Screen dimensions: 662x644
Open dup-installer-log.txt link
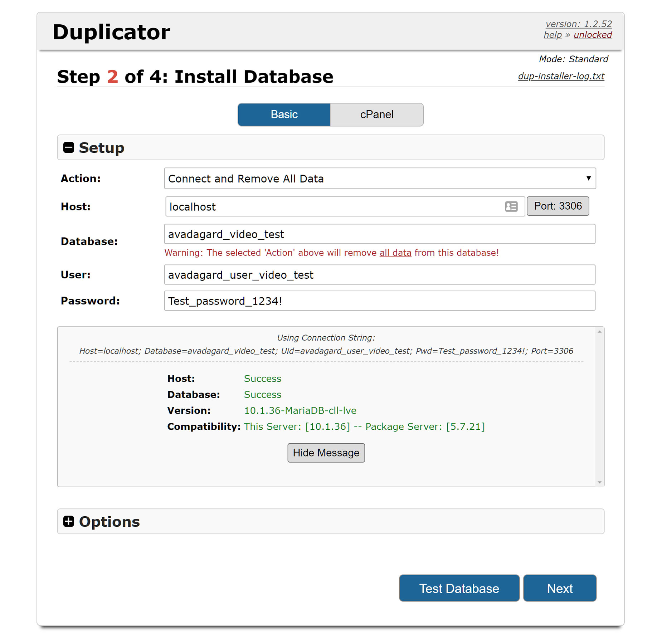point(561,76)
